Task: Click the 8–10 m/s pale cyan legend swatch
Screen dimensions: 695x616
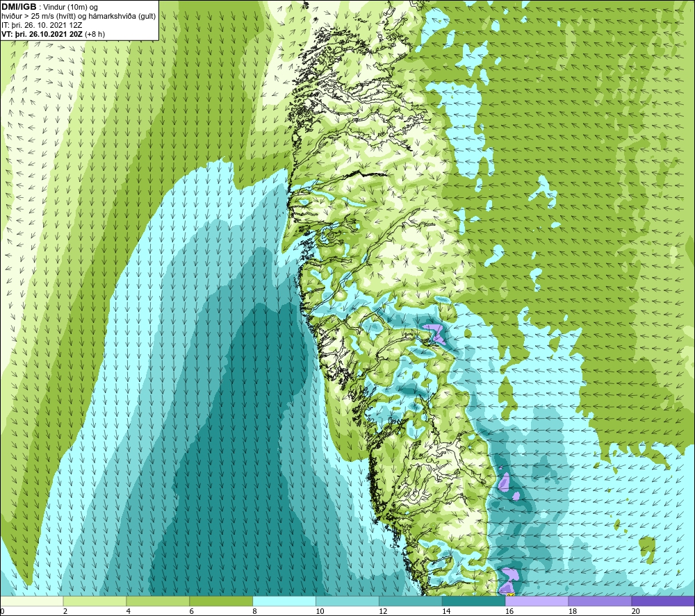Action: 284,601
